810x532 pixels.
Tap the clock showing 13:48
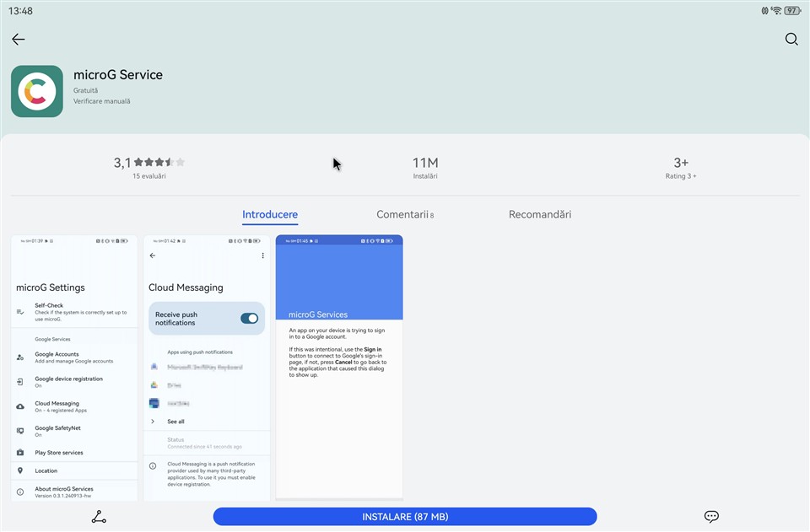coord(21,11)
